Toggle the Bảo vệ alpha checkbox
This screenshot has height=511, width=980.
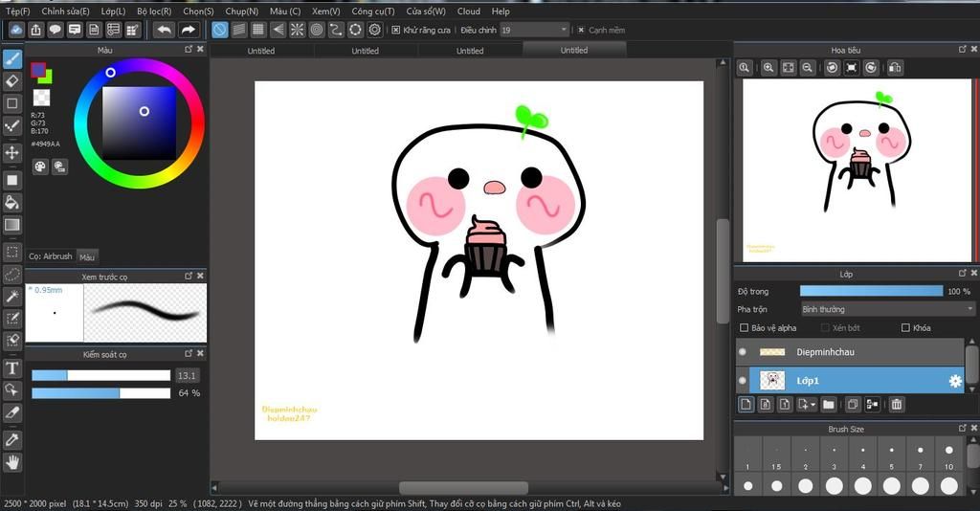coord(744,327)
